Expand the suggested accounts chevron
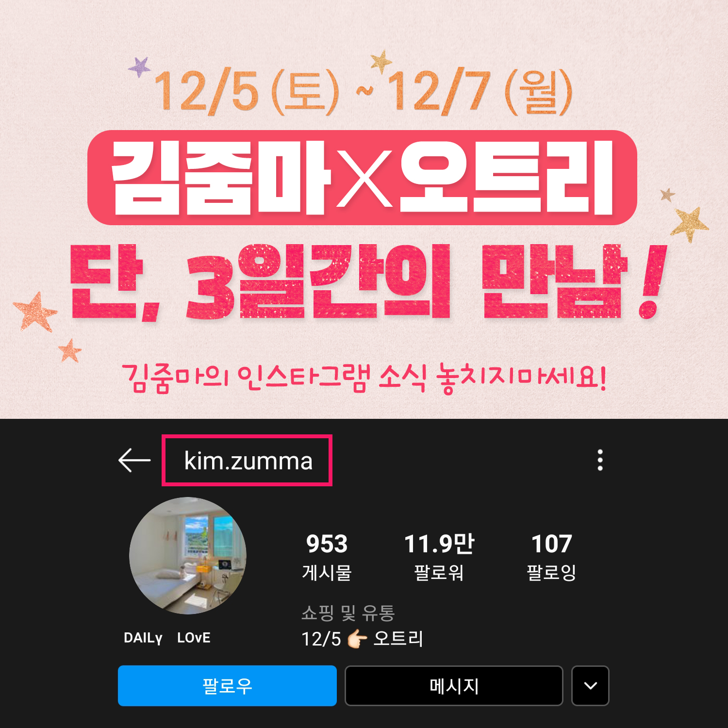Image resolution: width=728 pixels, height=728 pixels. coord(590,686)
